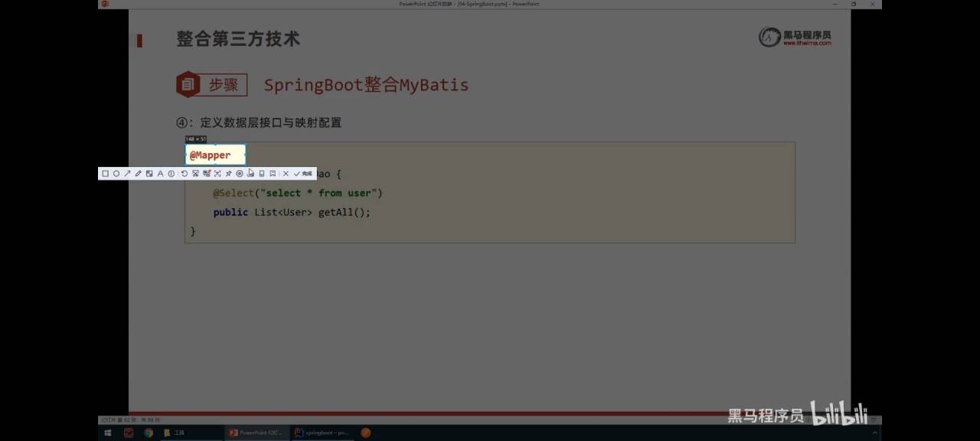
Task: Select the pencil drawing tool
Action: pos(138,174)
